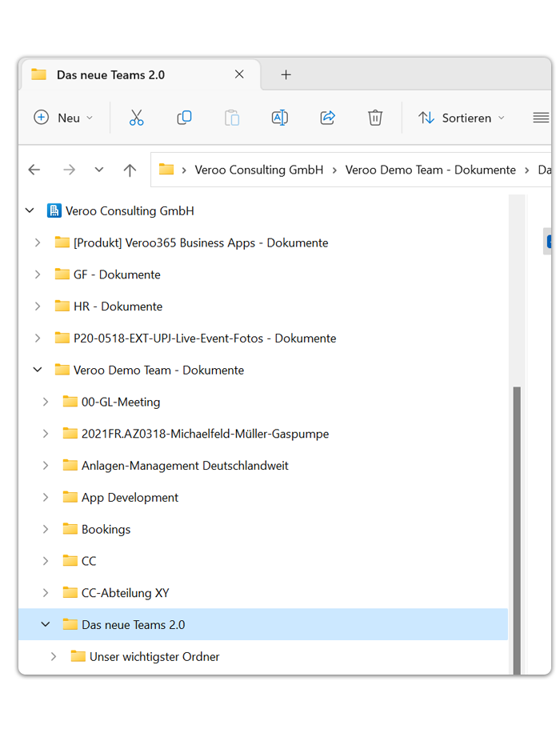The image size is (560, 749).
Task: Go back with the left arrow
Action: point(34,170)
